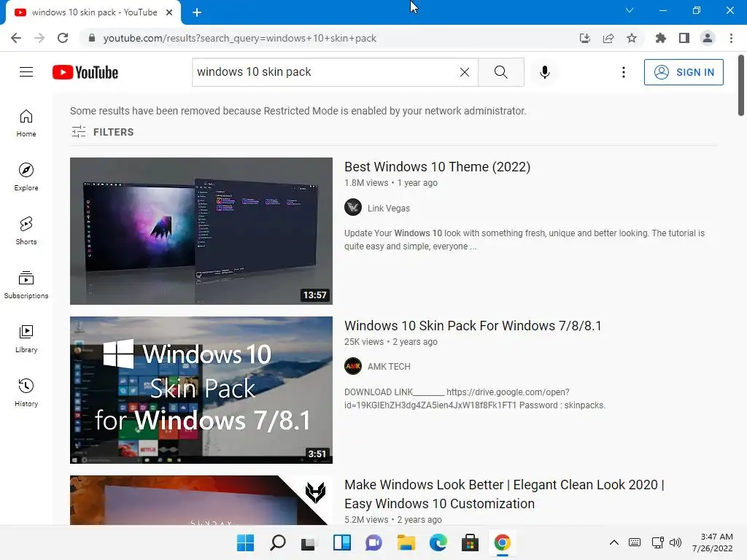Viewport: 747px width, 560px height.
Task: Open Chrome three-dot menu
Action: click(731, 38)
